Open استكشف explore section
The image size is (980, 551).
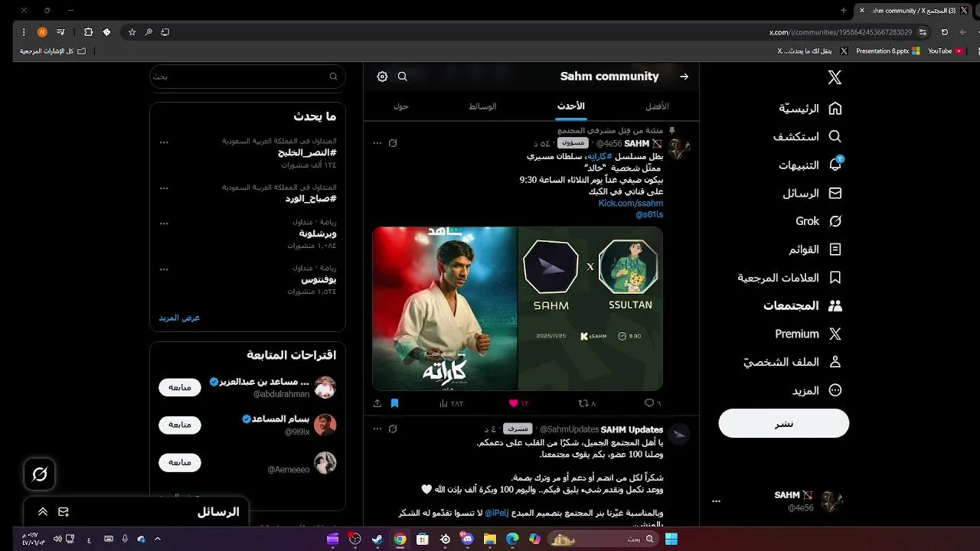click(807, 137)
